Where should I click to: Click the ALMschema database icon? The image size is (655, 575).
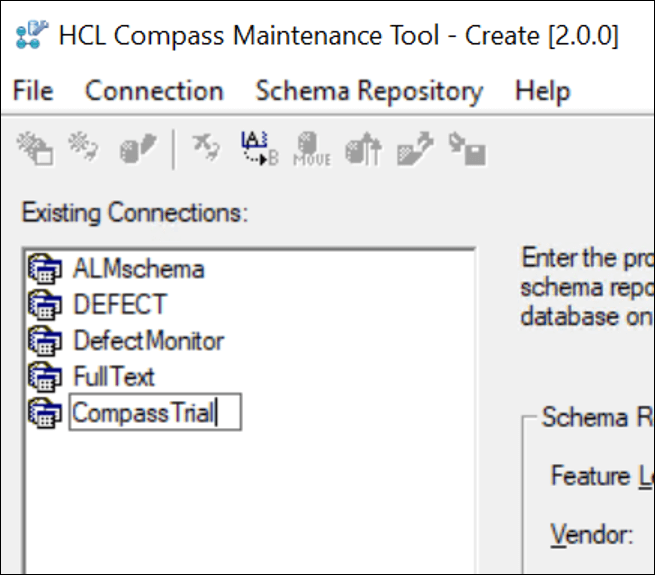click(45, 269)
